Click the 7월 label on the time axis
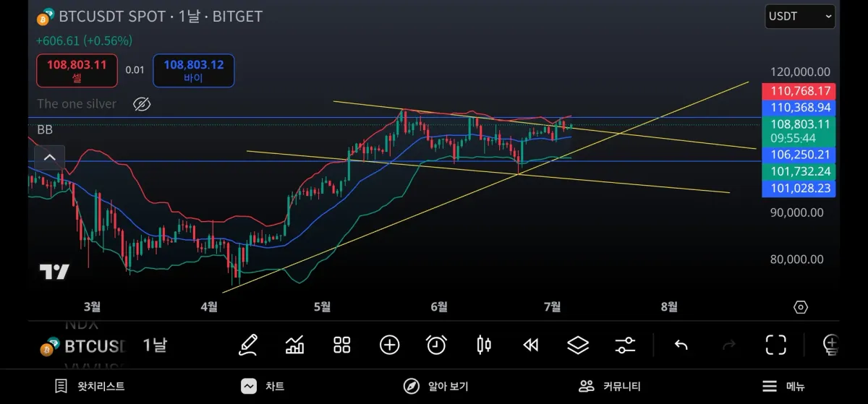This screenshot has width=868, height=404. click(x=552, y=307)
